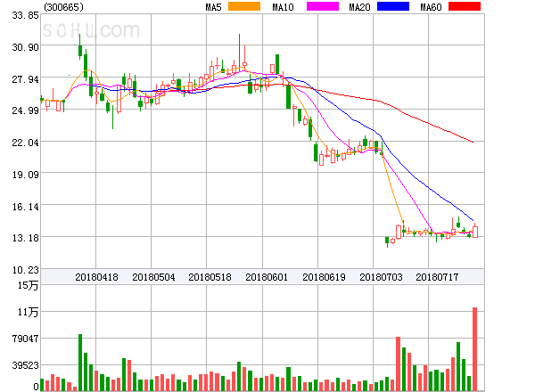Click the 19.09 price axis label

[x=25, y=175]
